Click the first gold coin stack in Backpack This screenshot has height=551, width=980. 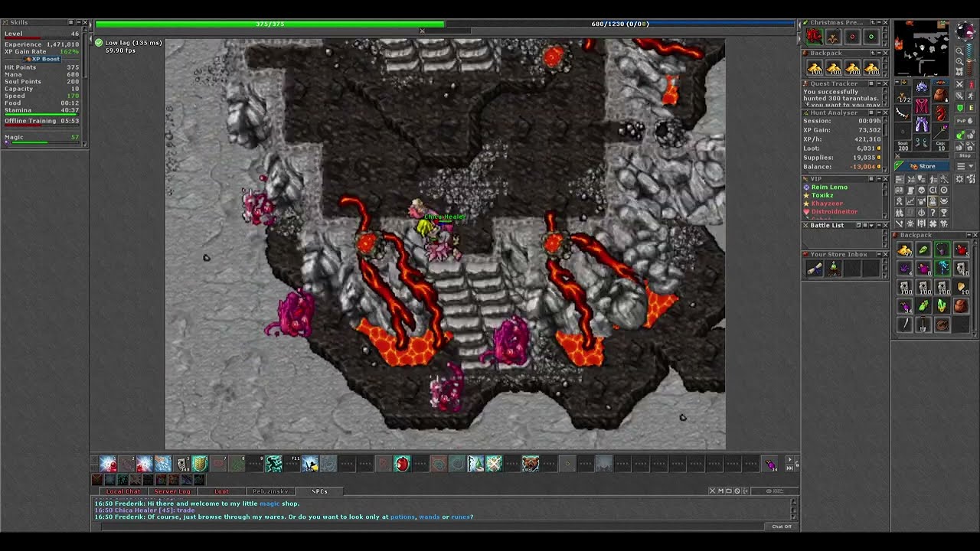click(x=815, y=67)
